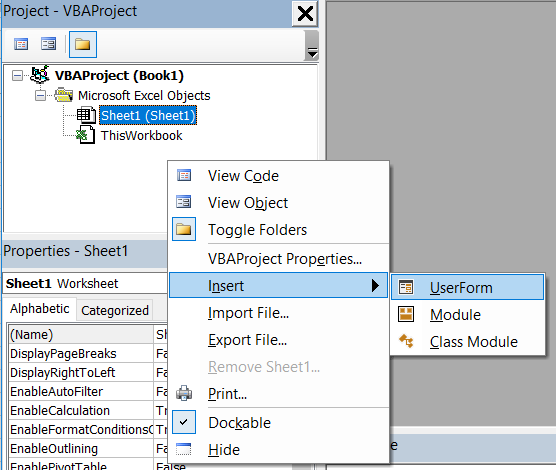This screenshot has height=470, width=556.
Task: Switch to Alphabetic properties tab
Action: pos(39,309)
